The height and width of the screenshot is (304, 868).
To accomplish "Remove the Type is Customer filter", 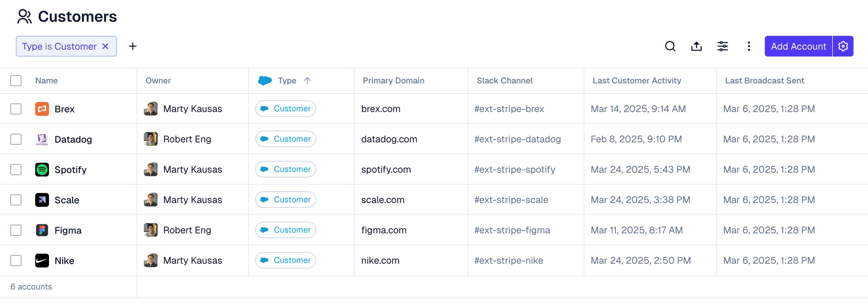I will tap(105, 46).
